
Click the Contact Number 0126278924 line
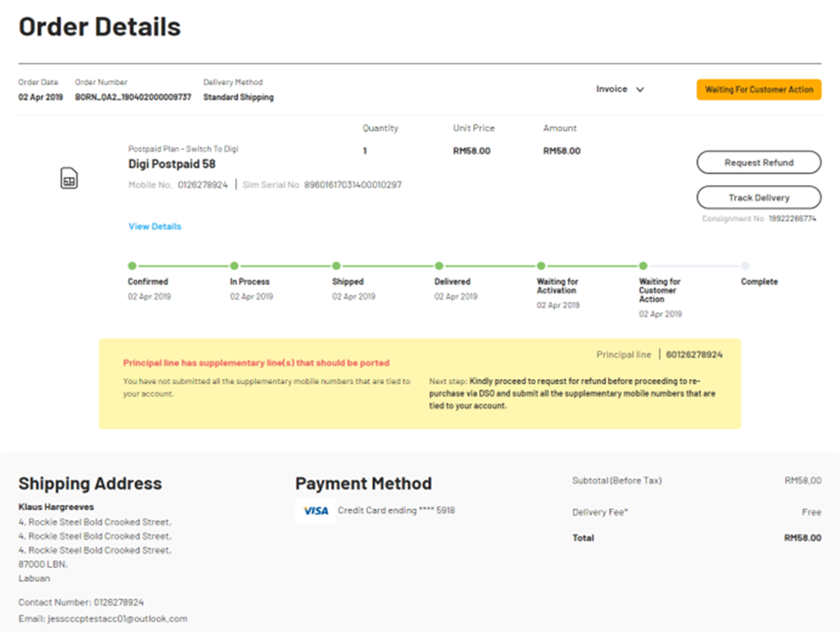[x=81, y=602]
